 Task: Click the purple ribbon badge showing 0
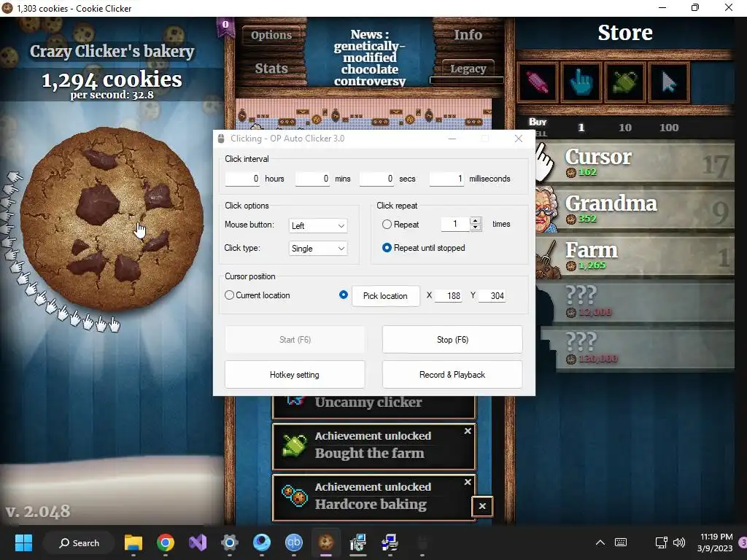click(226, 27)
